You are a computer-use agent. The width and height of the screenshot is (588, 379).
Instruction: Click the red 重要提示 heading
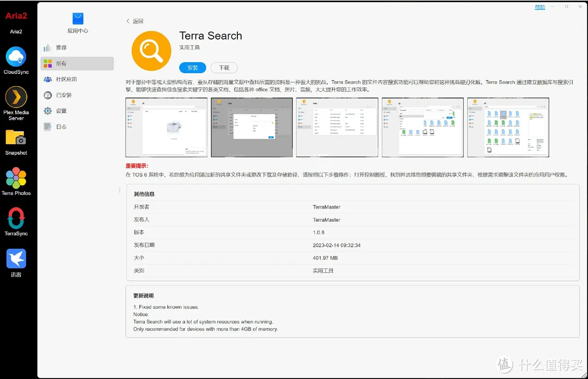tap(137, 166)
